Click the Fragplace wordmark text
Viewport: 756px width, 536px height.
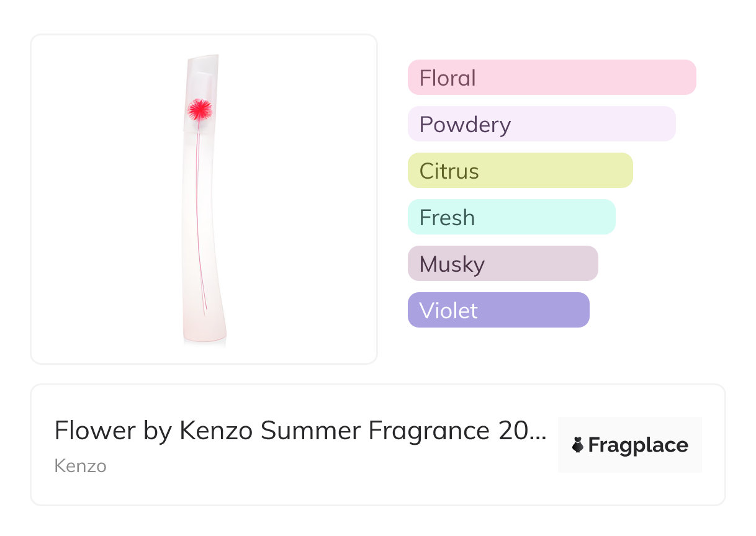[x=638, y=445]
